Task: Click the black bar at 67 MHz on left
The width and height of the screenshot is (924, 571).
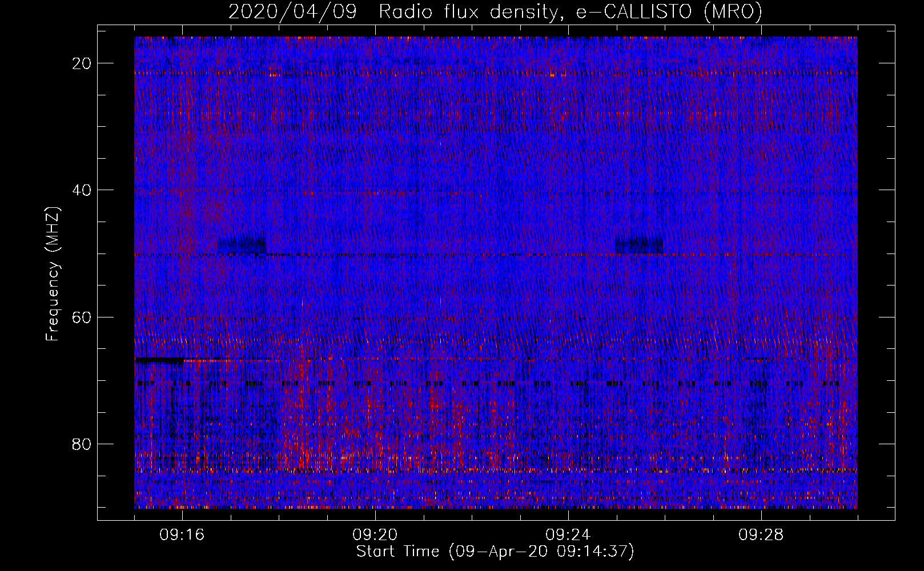Action: 159,360
